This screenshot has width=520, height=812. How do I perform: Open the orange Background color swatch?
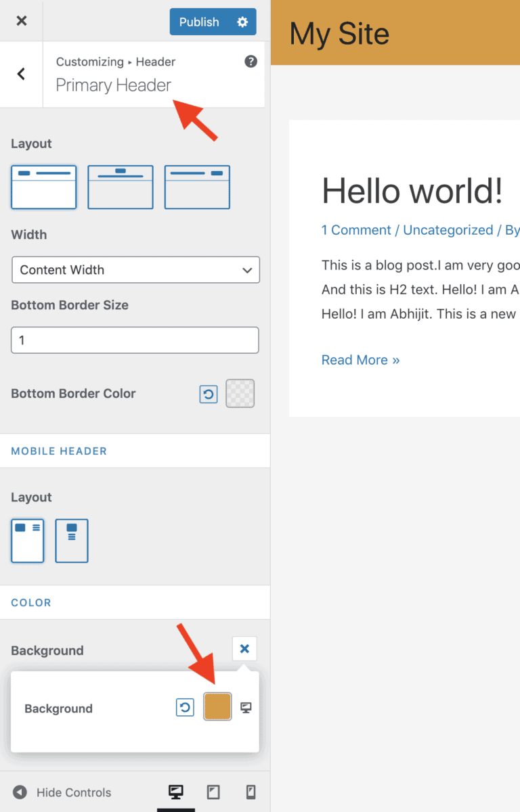coord(217,706)
